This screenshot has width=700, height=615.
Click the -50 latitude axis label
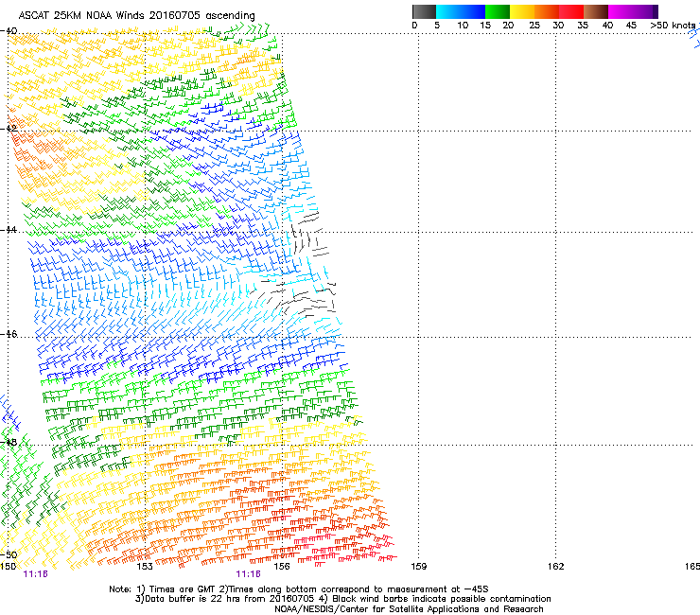9,555
